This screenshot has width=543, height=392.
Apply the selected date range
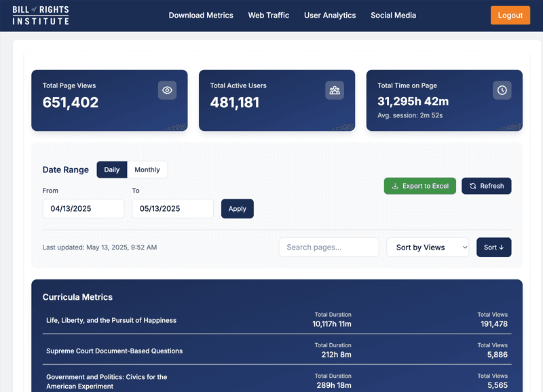click(238, 209)
